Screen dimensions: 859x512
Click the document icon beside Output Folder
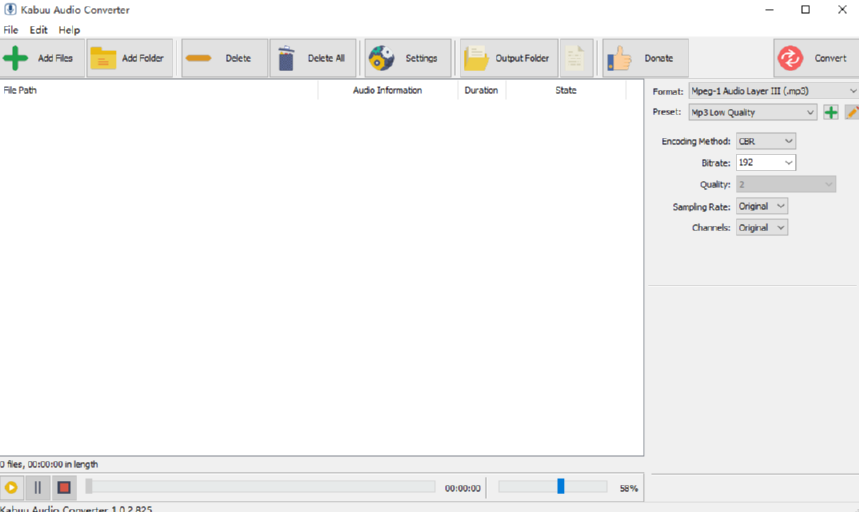pos(576,58)
